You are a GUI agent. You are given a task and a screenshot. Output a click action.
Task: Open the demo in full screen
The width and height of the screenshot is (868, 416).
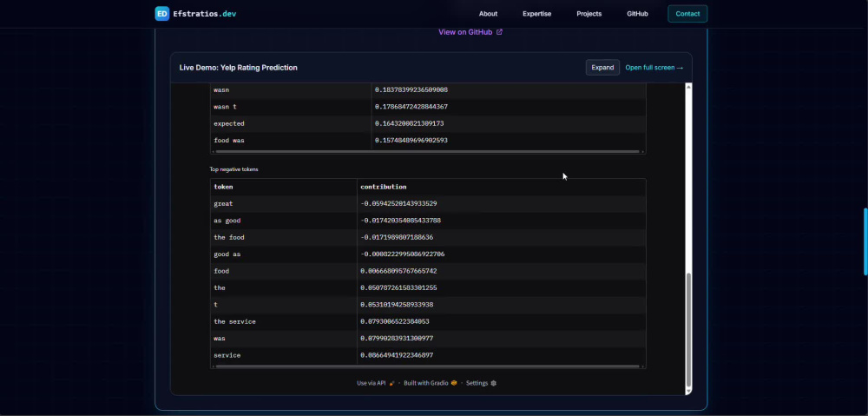[x=654, y=68]
